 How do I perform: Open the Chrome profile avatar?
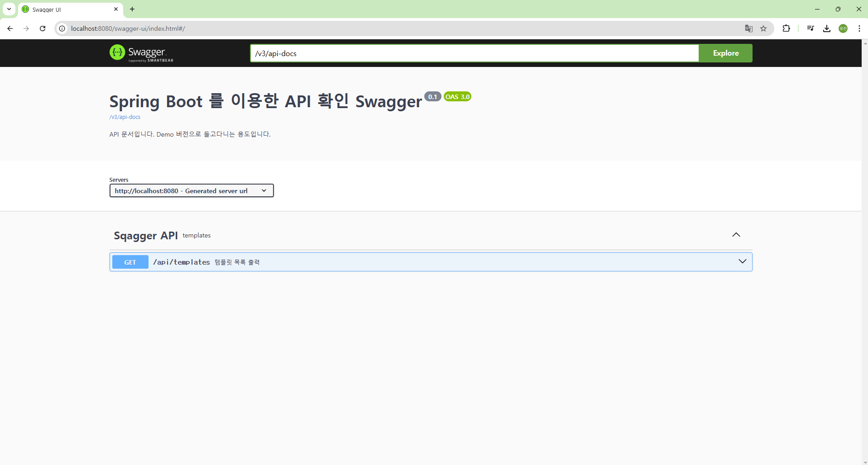pyautogui.click(x=843, y=28)
